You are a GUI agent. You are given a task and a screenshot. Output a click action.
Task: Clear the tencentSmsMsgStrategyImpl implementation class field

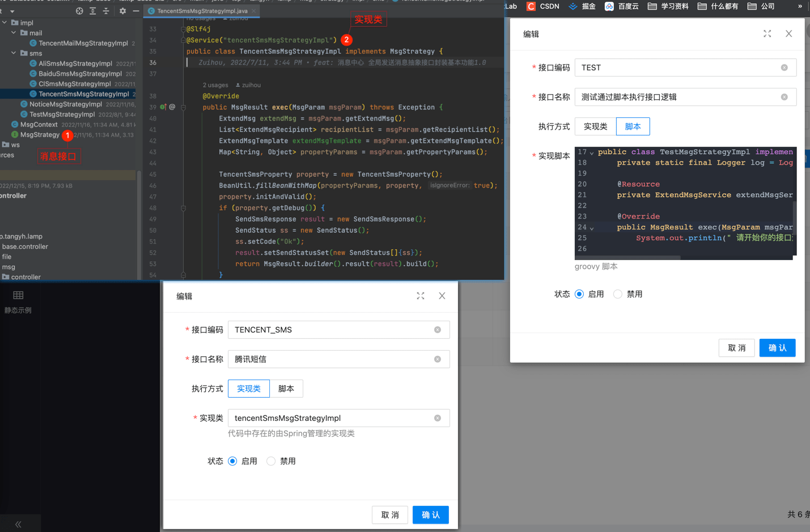tap(438, 418)
